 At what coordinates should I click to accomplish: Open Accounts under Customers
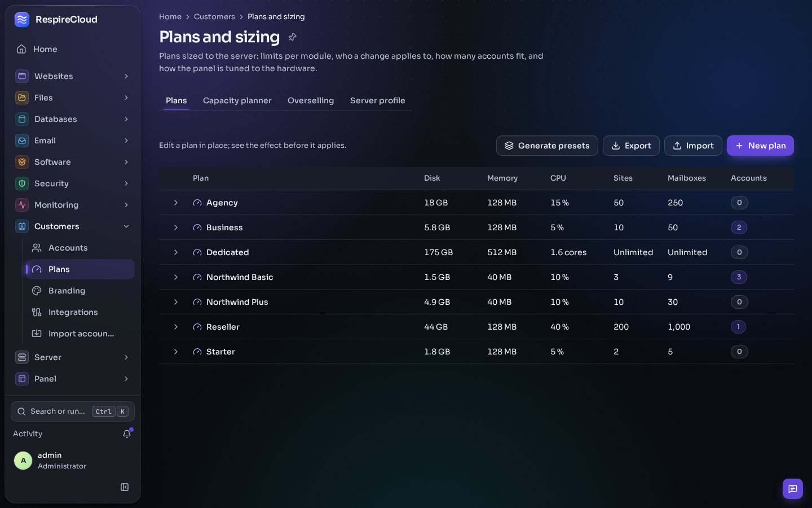[x=80, y=248]
